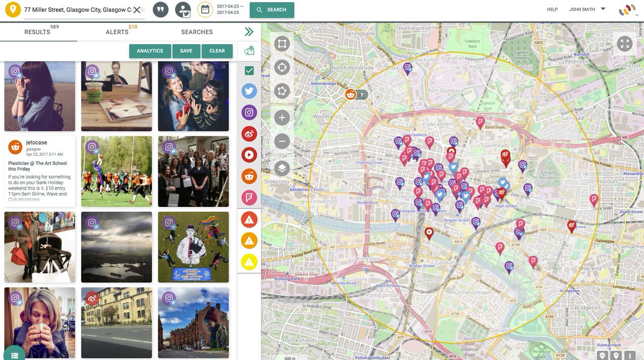644x360 pixels.
Task: Zoom in using the map plus control
Action: point(282,117)
